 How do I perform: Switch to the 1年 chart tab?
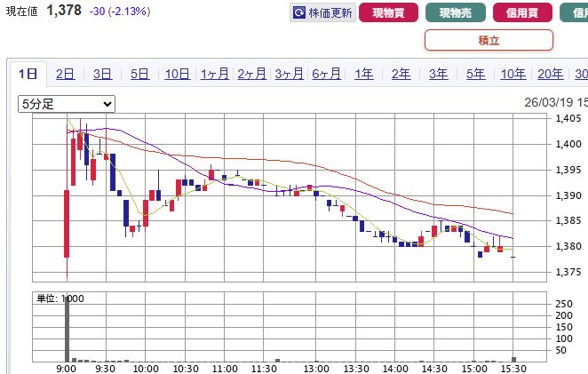364,74
